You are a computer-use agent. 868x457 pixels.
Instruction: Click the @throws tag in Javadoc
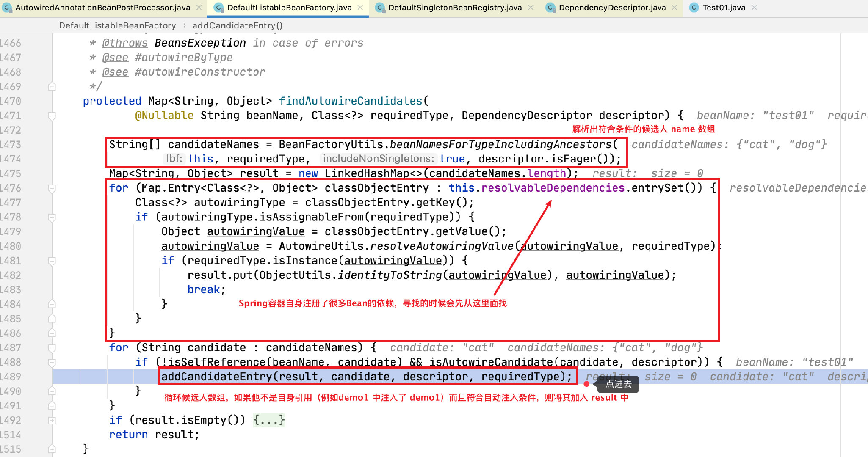tap(125, 43)
